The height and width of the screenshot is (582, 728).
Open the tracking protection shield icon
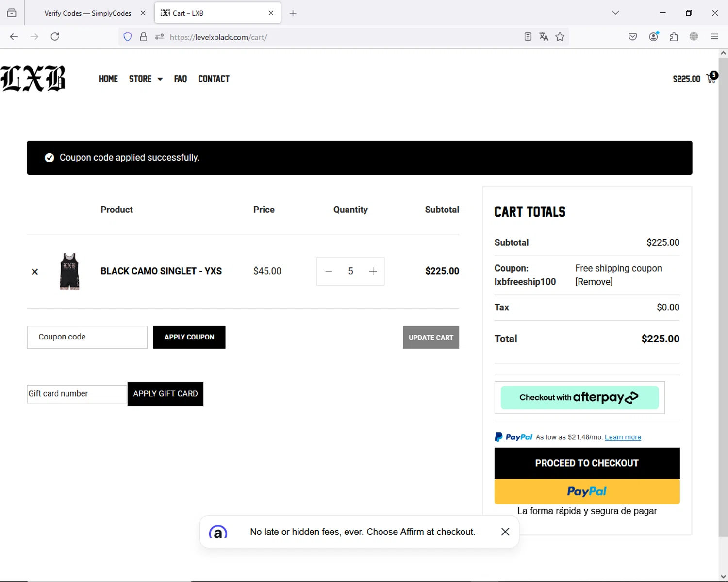pyautogui.click(x=128, y=37)
